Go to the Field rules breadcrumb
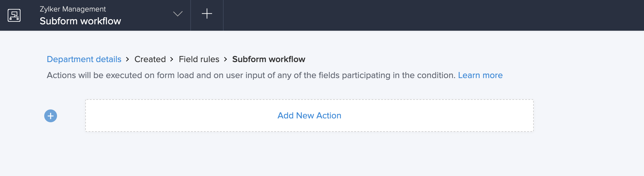The width and height of the screenshot is (644, 176). [x=199, y=59]
